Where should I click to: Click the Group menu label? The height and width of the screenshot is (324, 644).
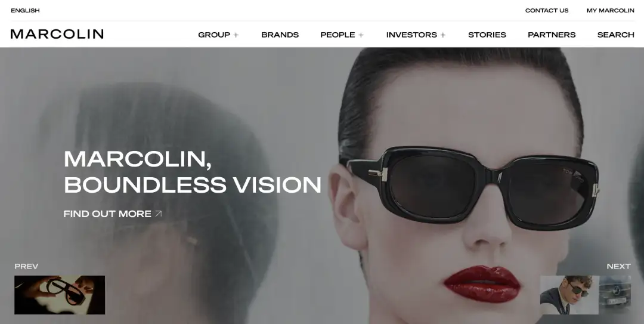point(214,35)
